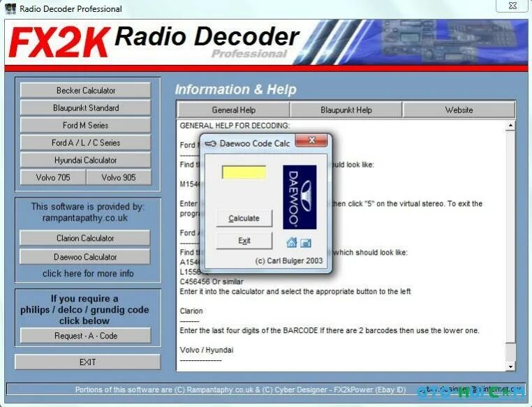
Task: Click the rampantapathy.co.uk provider text
Action: point(84,218)
